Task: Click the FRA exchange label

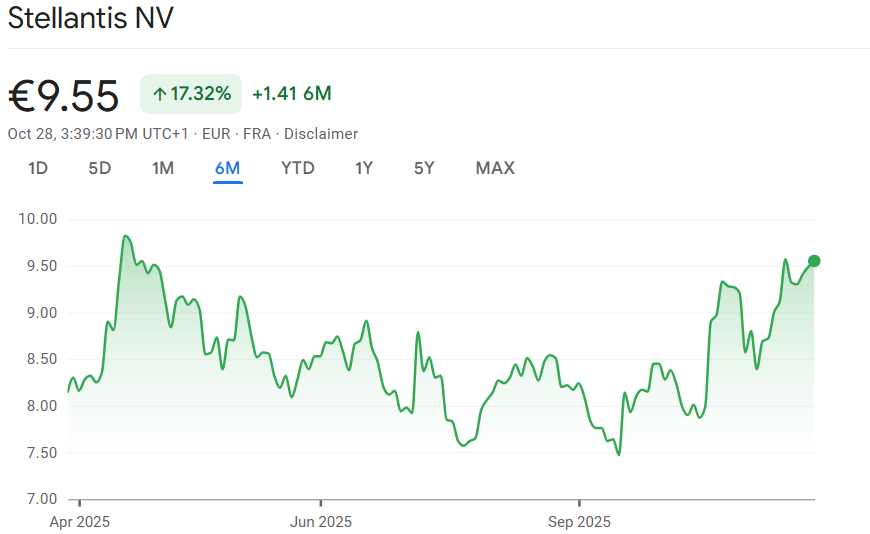Action: 256,134
